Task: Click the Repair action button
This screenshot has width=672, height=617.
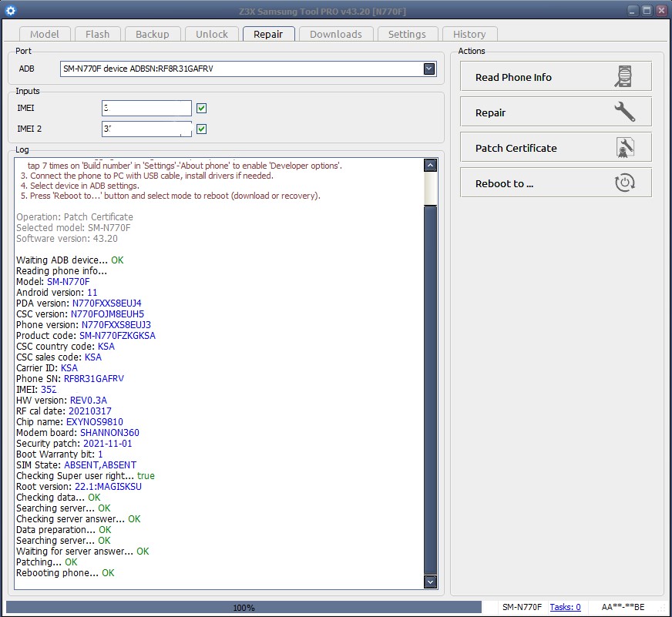Action: click(x=556, y=112)
